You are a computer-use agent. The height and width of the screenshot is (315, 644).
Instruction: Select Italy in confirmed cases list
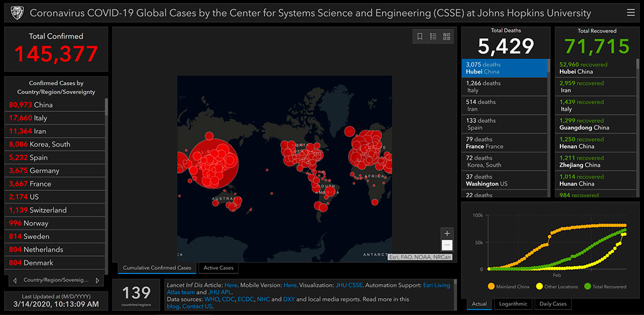pos(55,118)
